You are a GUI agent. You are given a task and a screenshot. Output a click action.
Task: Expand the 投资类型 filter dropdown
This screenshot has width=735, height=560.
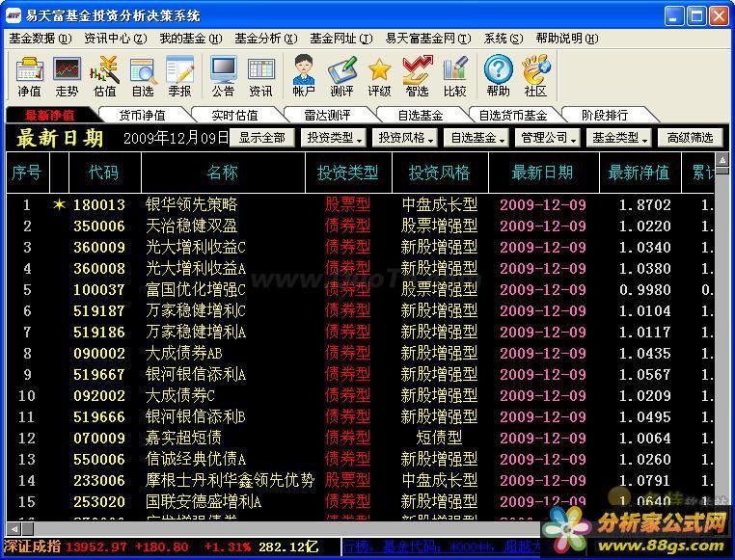click(x=334, y=138)
